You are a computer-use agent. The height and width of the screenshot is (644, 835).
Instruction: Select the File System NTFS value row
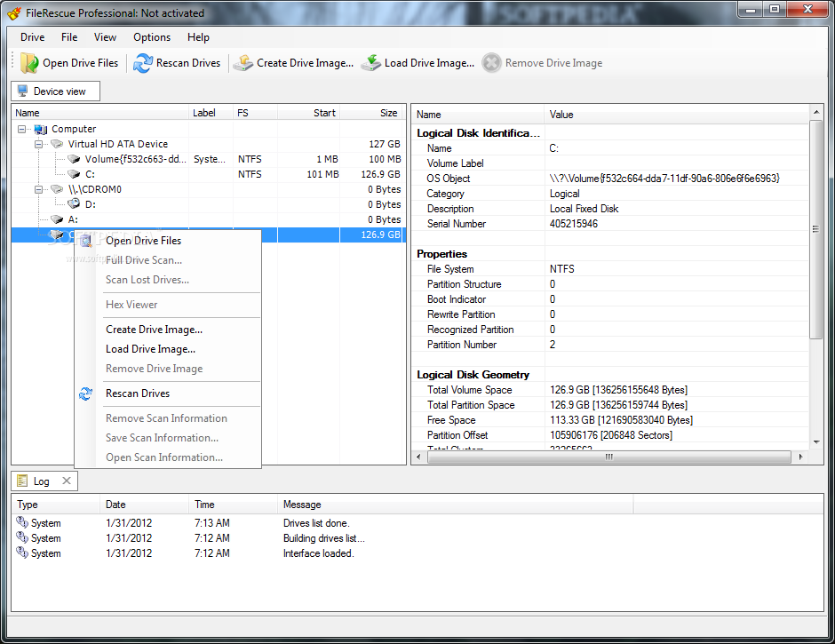click(610, 269)
